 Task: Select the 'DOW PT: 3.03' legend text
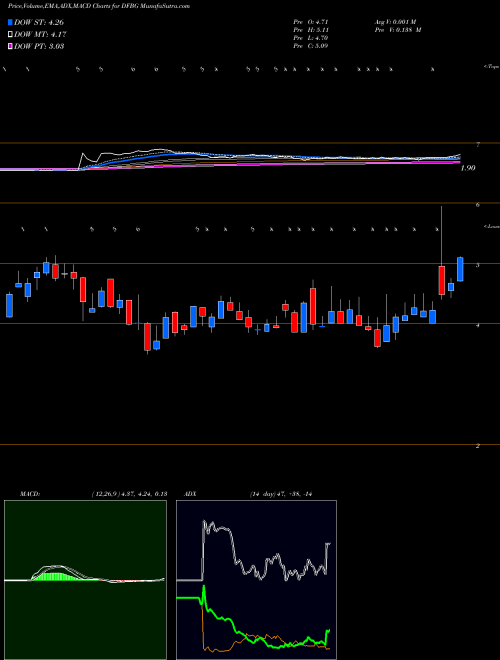pyautogui.click(x=39, y=46)
